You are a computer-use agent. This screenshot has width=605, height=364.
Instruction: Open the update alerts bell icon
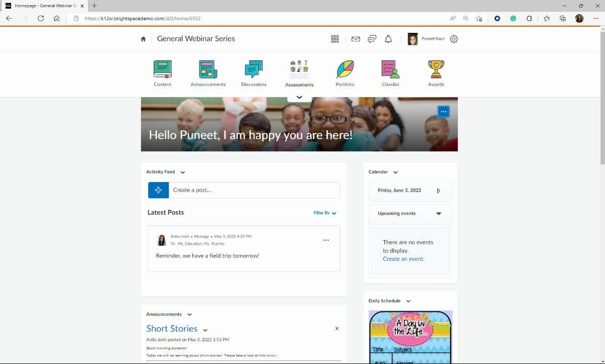(x=388, y=39)
